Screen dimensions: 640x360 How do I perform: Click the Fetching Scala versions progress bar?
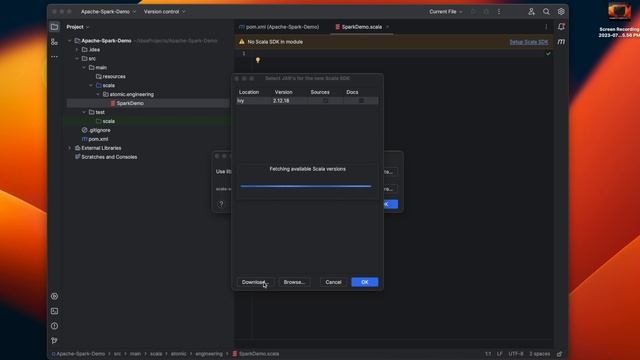click(306, 186)
